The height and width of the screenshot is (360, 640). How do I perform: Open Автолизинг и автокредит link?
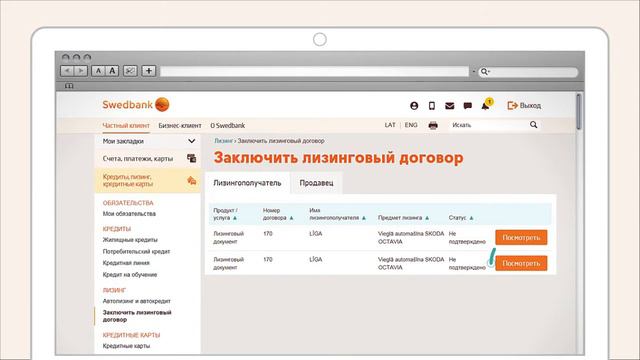coord(136,301)
